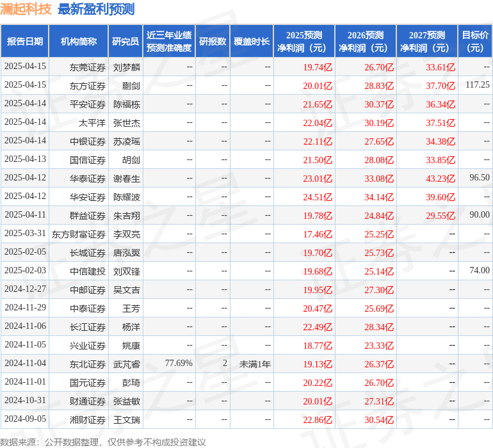Click the 研究员 column header
This screenshot has height=448, width=493.
coord(125,42)
